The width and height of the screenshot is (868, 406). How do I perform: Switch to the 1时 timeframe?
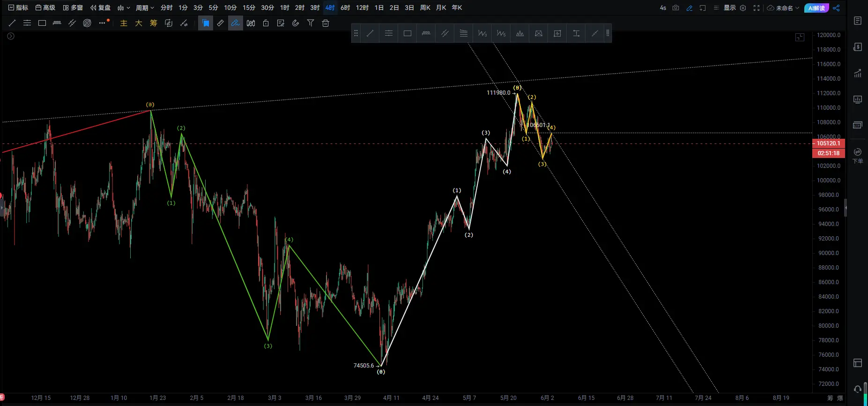pyautogui.click(x=285, y=8)
